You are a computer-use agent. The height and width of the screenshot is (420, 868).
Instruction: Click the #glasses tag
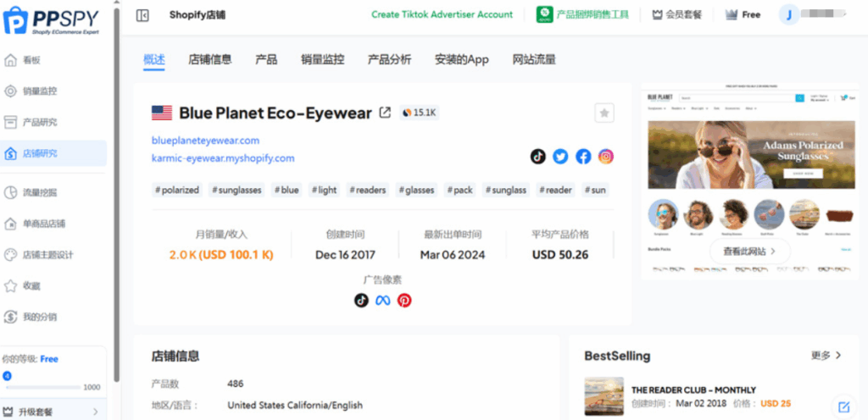pos(416,191)
